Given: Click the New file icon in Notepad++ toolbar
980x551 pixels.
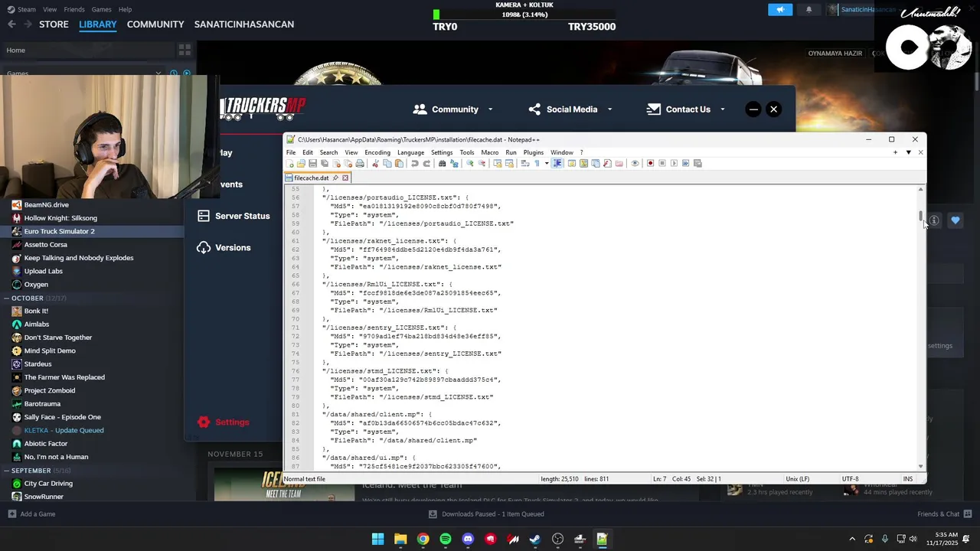Looking at the screenshot, I should point(290,163).
